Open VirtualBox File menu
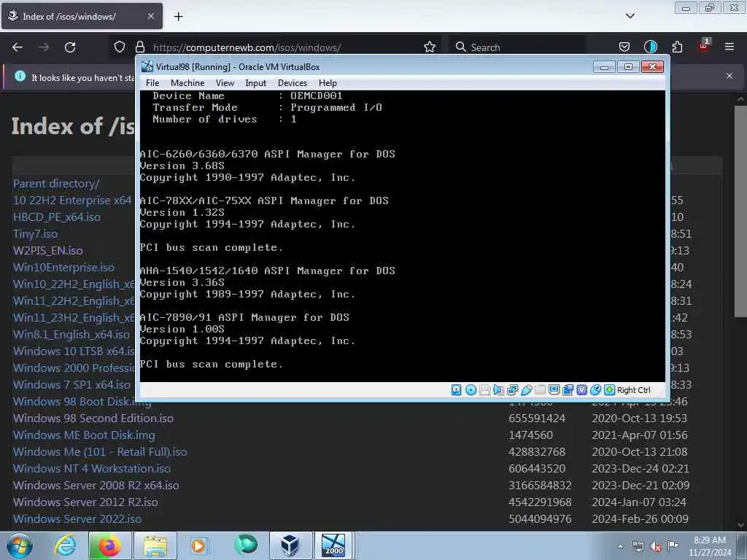The width and height of the screenshot is (747, 560). 152,83
